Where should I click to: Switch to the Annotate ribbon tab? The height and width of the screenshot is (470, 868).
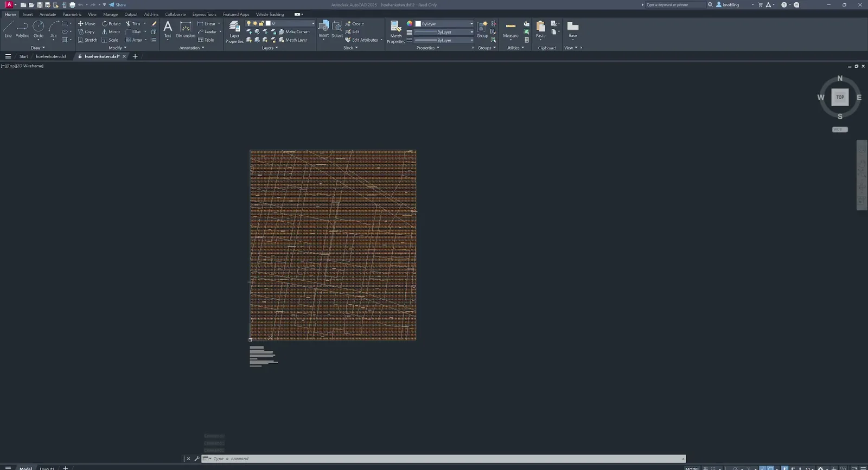tap(48, 15)
